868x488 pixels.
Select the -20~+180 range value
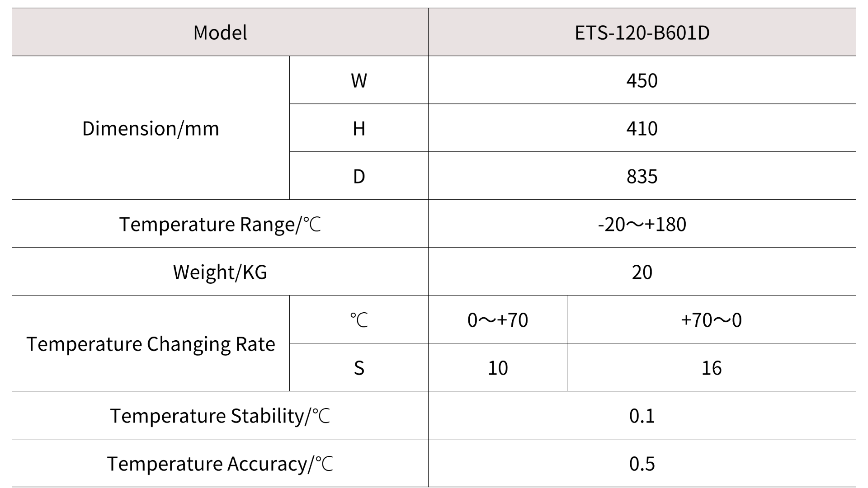[642, 224]
